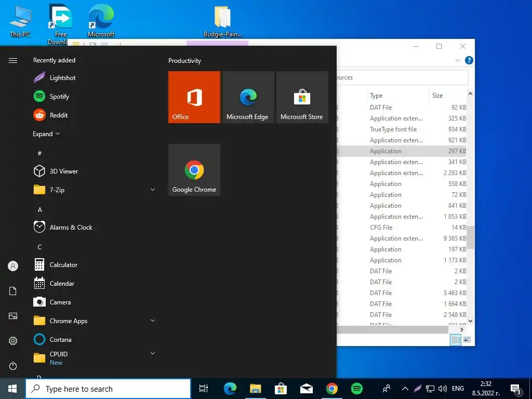Click the taskbar search box

click(108, 389)
